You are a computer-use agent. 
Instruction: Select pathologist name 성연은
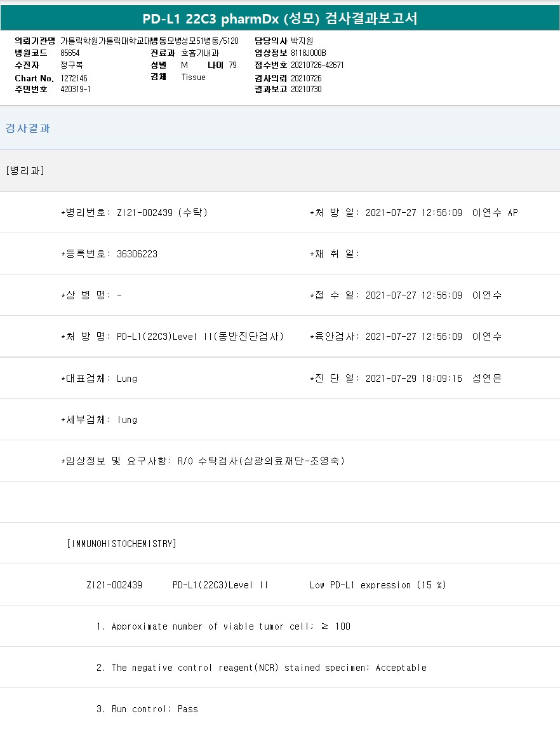(x=486, y=379)
